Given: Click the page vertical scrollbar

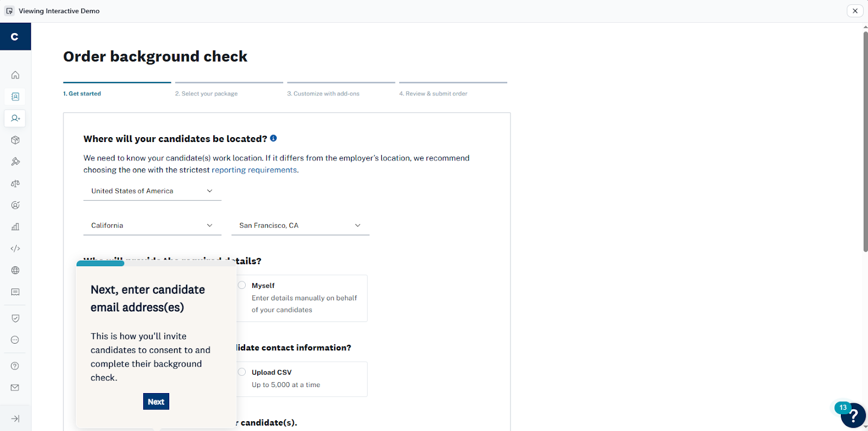Looking at the screenshot, I should tap(865, 141).
